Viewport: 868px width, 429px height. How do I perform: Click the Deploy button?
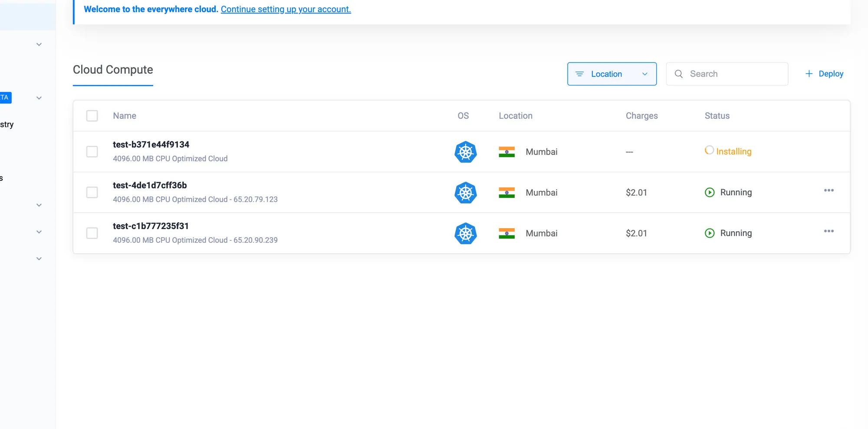[x=824, y=74]
